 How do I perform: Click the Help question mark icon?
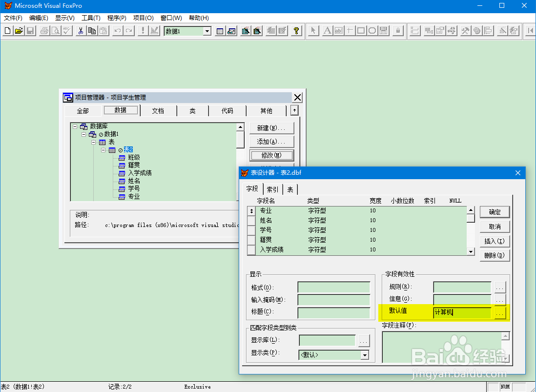(296, 31)
